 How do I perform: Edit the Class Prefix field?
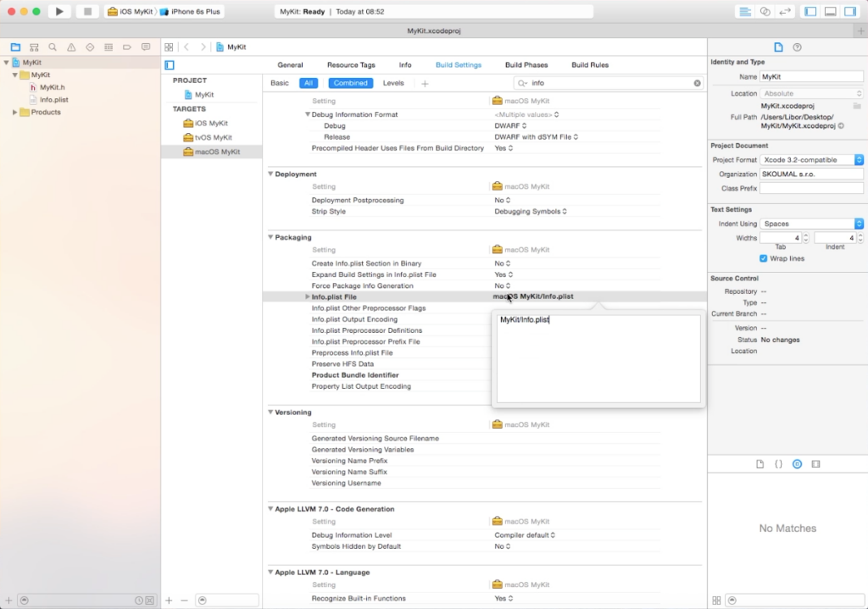tap(811, 189)
